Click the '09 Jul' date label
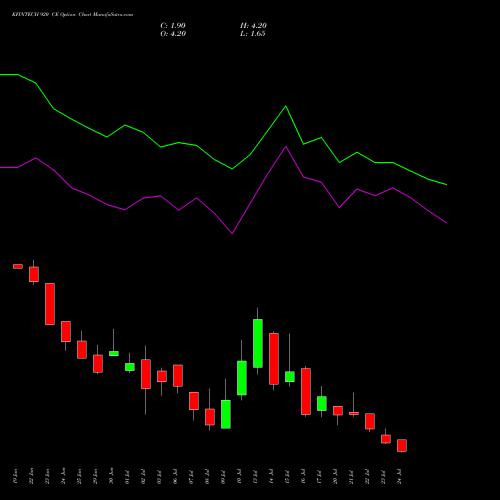Image resolution: width=500 pixels, height=500 pixels. [x=223, y=476]
